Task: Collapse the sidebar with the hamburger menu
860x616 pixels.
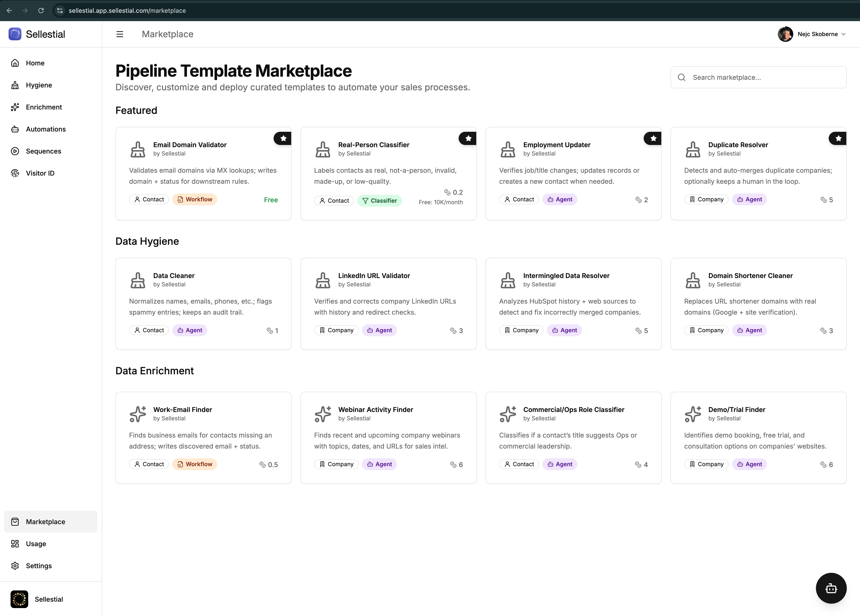Action: point(119,34)
